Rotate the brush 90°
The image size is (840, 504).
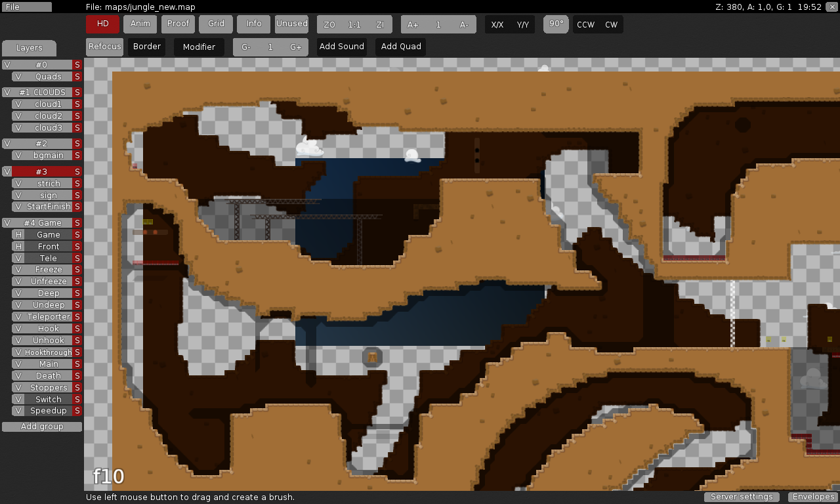[x=555, y=24]
